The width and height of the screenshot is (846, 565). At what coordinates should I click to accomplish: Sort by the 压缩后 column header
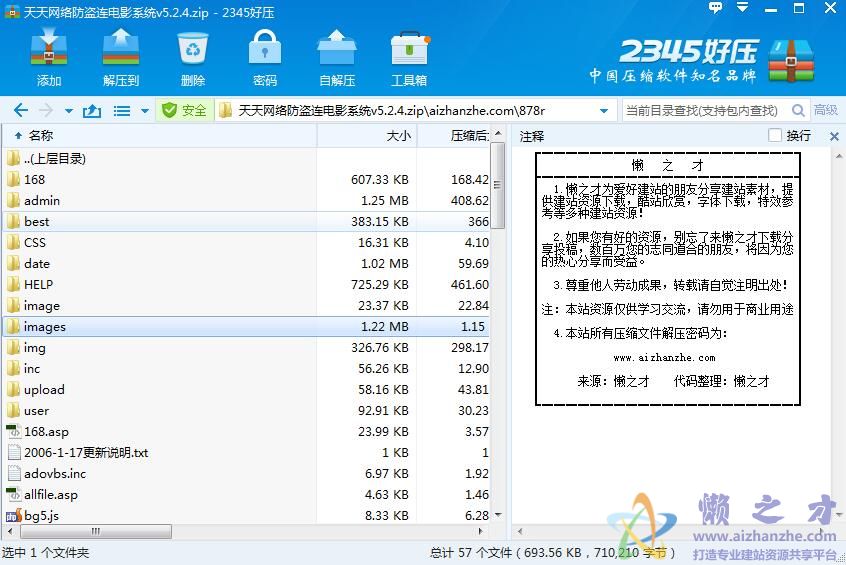[453, 135]
